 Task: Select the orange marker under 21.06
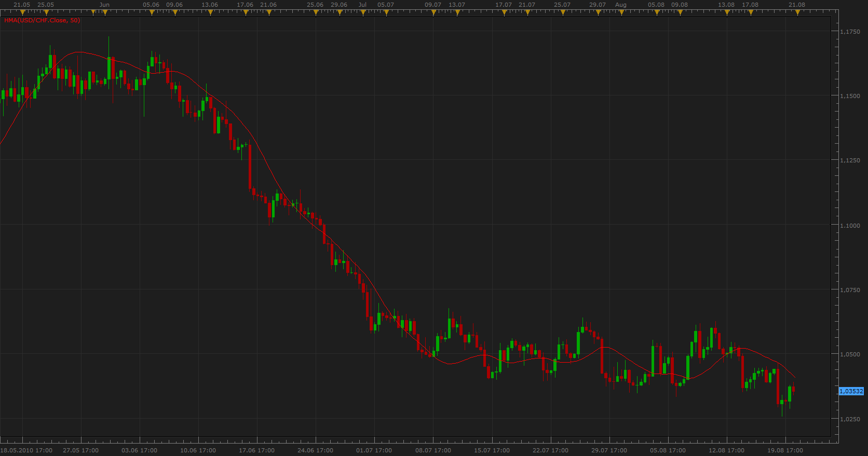pos(269,12)
